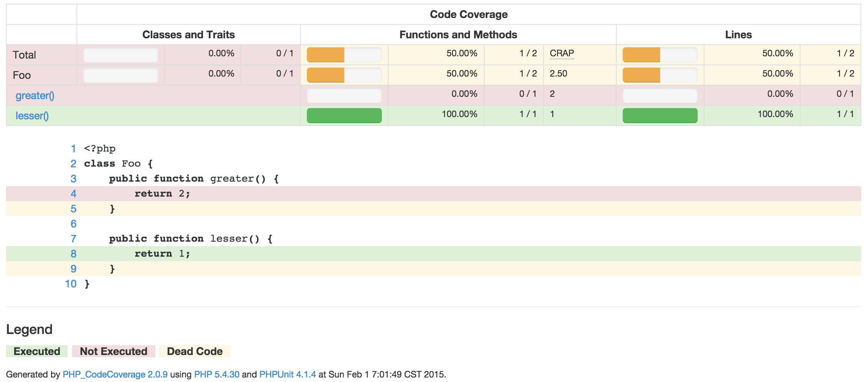This screenshot has height=382, width=868.
Task: Click lesser() CRAP value 1
Action: (552, 114)
